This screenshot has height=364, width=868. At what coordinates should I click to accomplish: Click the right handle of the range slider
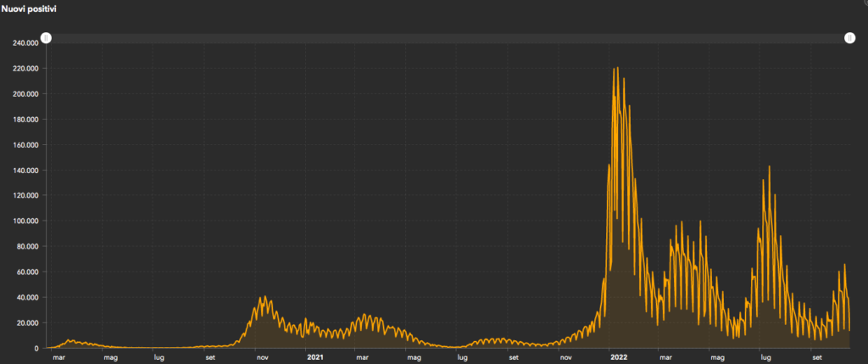pyautogui.click(x=849, y=38)
